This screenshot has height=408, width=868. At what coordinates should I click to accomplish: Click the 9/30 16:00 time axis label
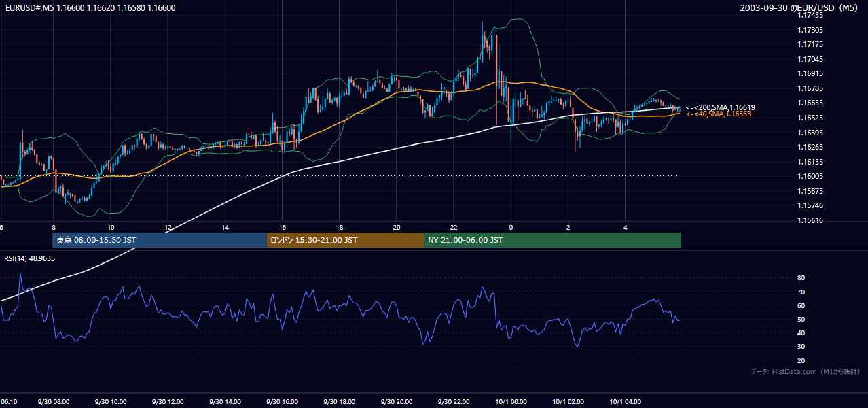[x=282, y=402]
